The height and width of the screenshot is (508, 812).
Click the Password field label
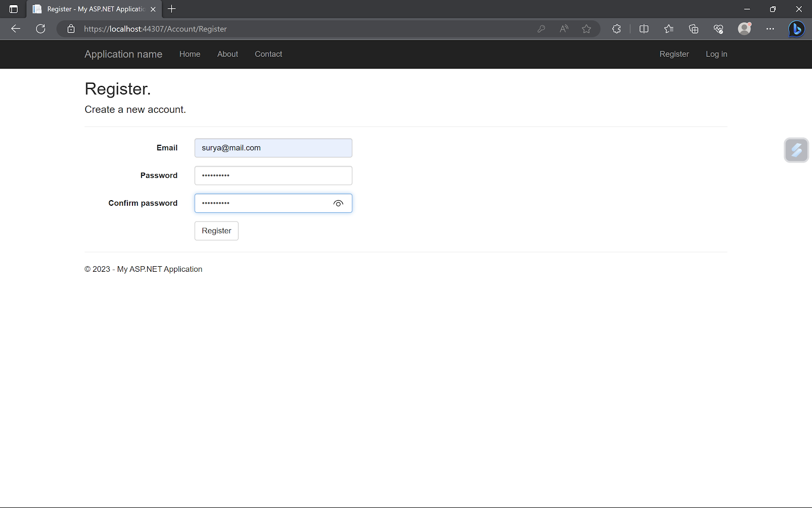159,176
